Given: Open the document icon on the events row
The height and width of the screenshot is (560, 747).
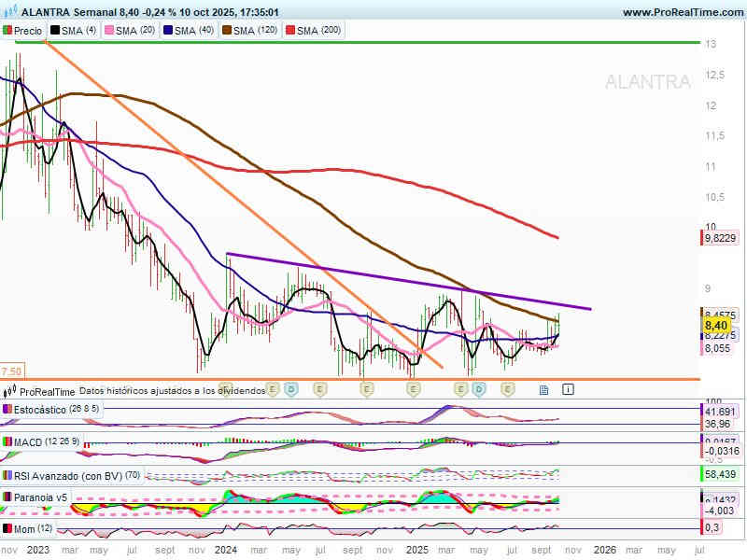Looking at the screenshot, I should [x=543, y=389].
